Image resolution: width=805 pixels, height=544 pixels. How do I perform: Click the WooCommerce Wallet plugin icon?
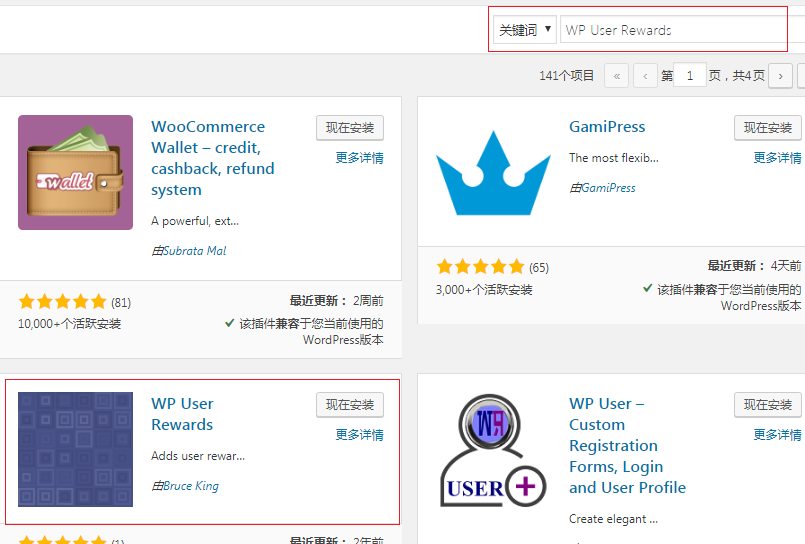click(75, 172)
